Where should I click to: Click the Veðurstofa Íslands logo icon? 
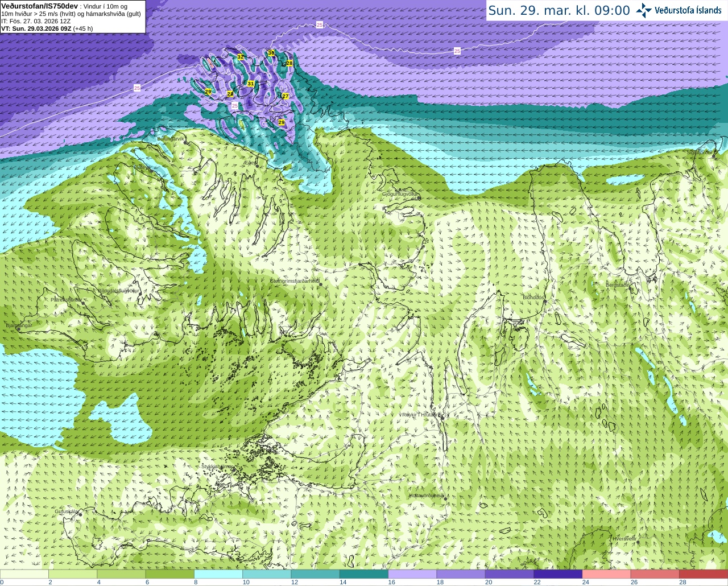click(x=643, y=10)
